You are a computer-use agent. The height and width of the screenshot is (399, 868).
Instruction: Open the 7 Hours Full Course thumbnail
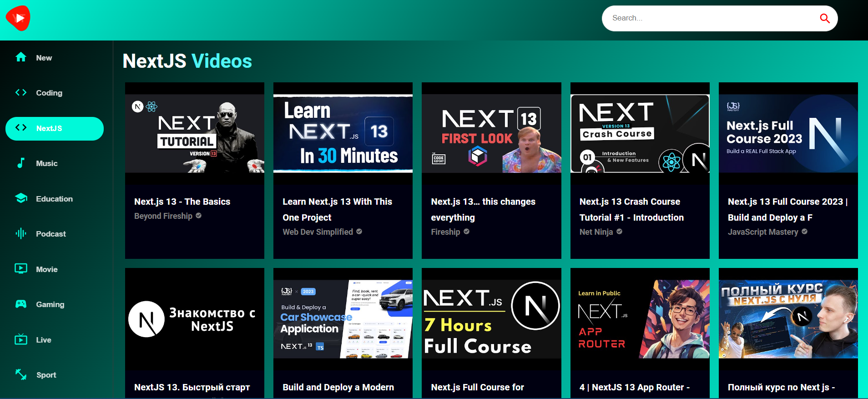coord(491,319)
